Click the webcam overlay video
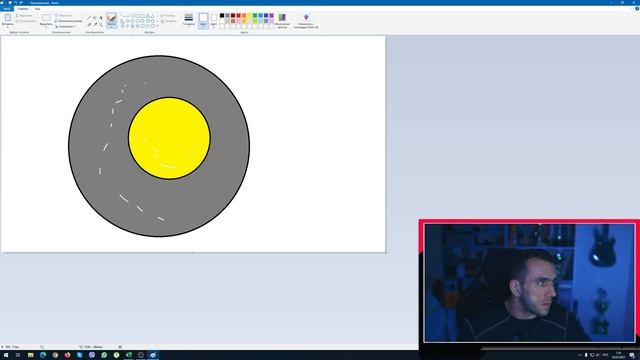This screenshot has height=360, width=640. pos(529,282)
